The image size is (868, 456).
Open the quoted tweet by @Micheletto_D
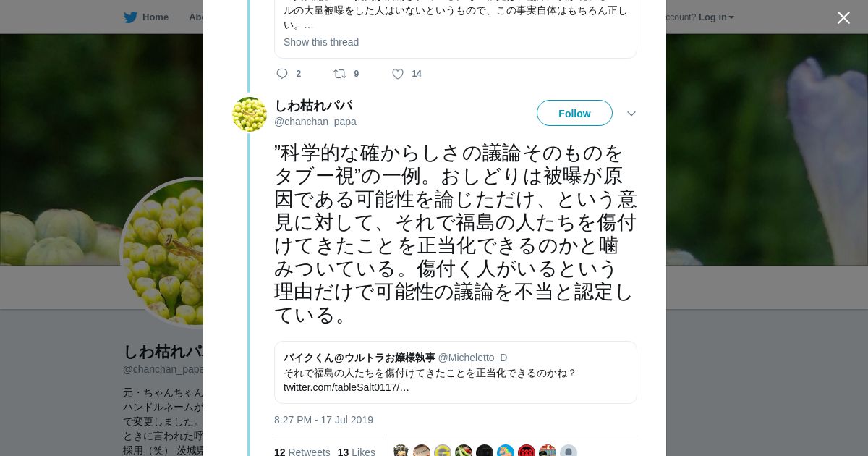coord(455,372)
